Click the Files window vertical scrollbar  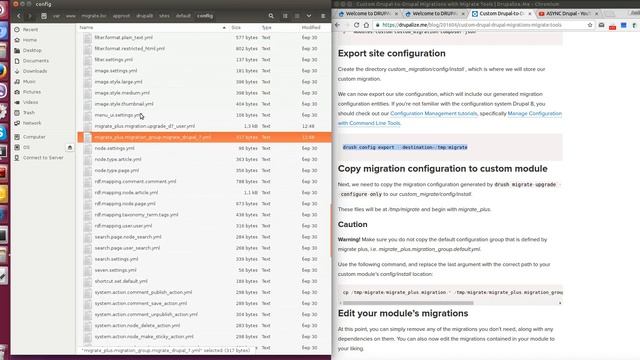click(x=330, y=230)
